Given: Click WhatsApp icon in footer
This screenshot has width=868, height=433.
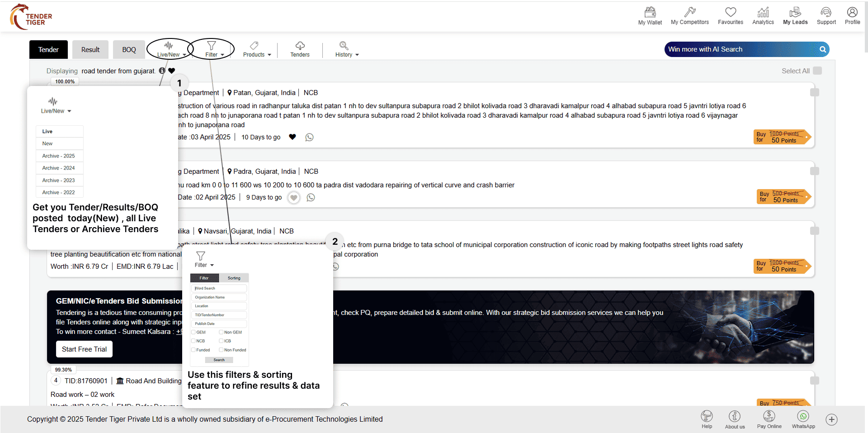Looking at the screenshot, I should point(803,417).
